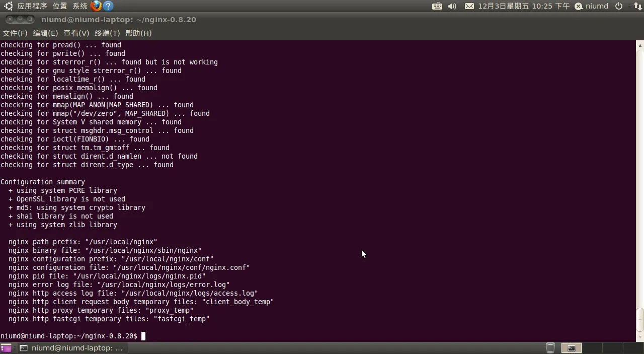This screenshot has width=644, height=354.
Task: Click 'nginx http proxy temporary files' line
Action: pos(101,310)
